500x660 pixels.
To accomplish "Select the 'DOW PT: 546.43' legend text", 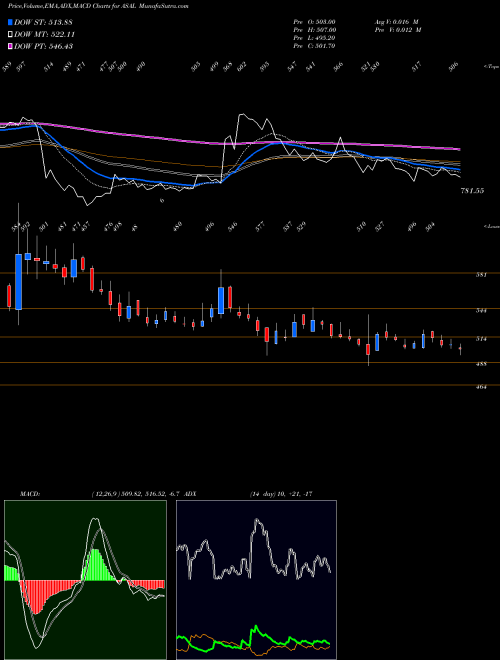I will coord(43,46).
